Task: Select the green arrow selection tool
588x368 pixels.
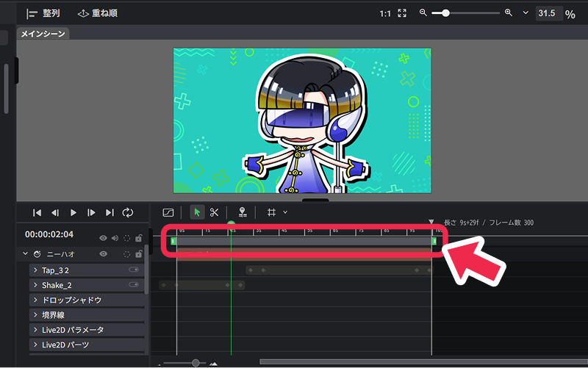Action: click(x=196, y=212)
